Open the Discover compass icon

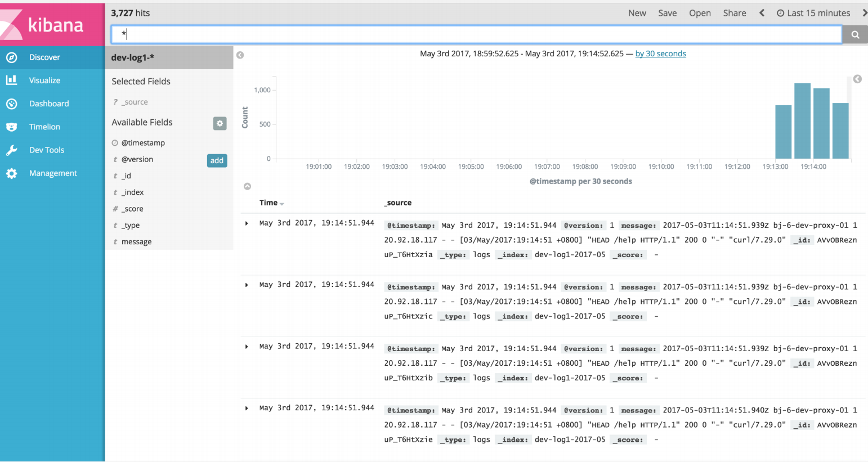click(12, 57)
